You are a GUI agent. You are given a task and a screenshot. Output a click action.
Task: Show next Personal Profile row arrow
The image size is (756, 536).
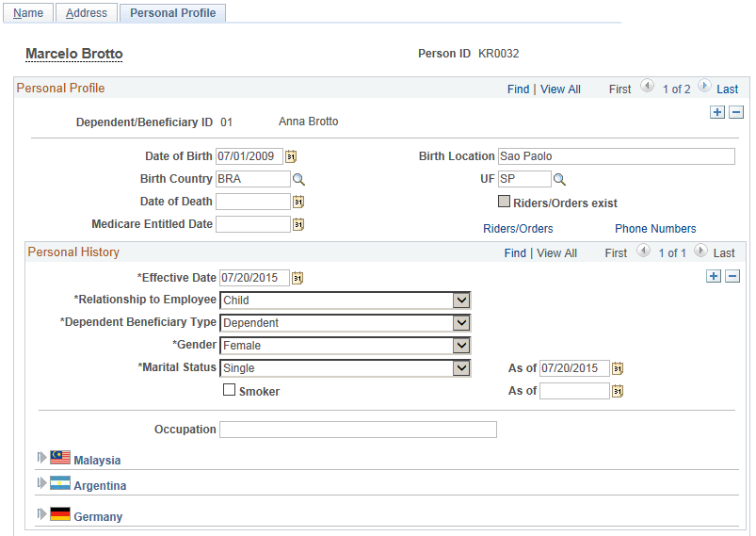click(x=704, y=86)
